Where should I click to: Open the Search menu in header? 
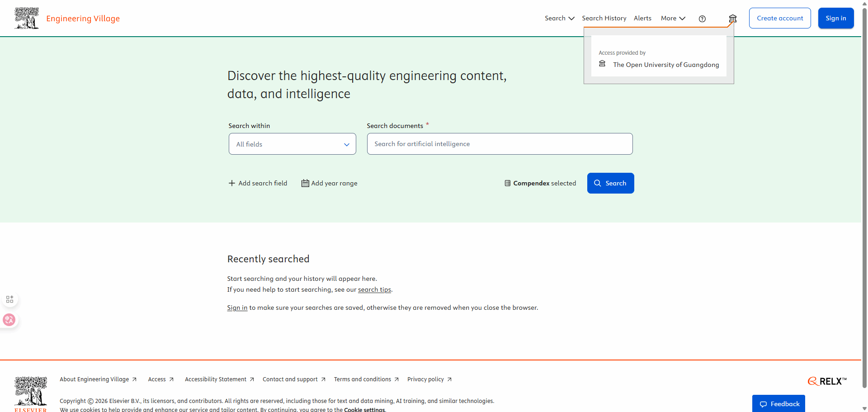tap(559, 18)
